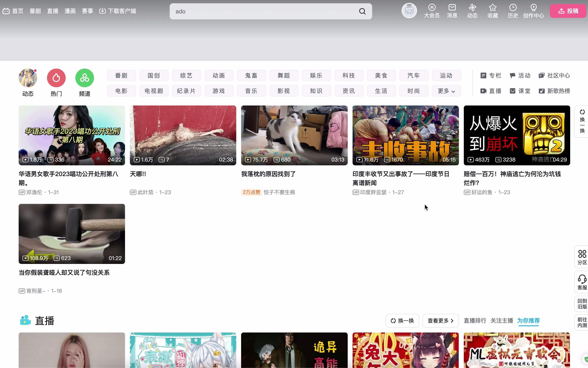Open 收藏 favorites star icon
The image size is (588, 368).
(x=493, y=11)
